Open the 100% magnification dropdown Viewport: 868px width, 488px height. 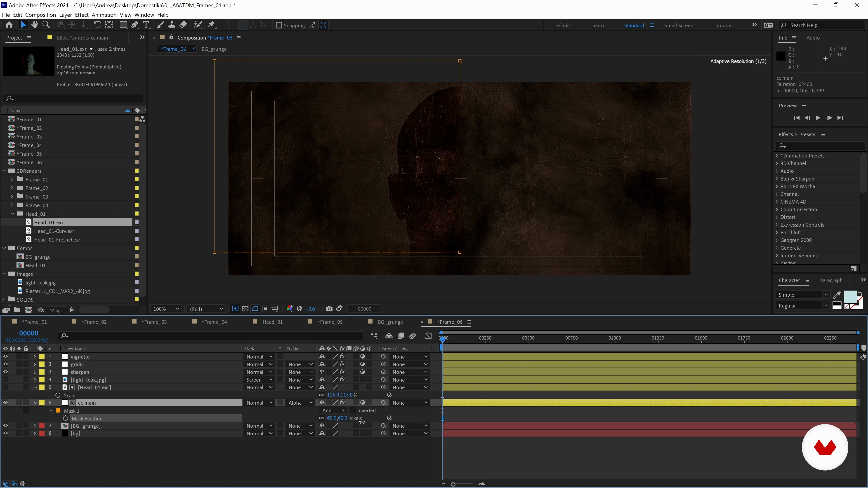coord(166,309)
